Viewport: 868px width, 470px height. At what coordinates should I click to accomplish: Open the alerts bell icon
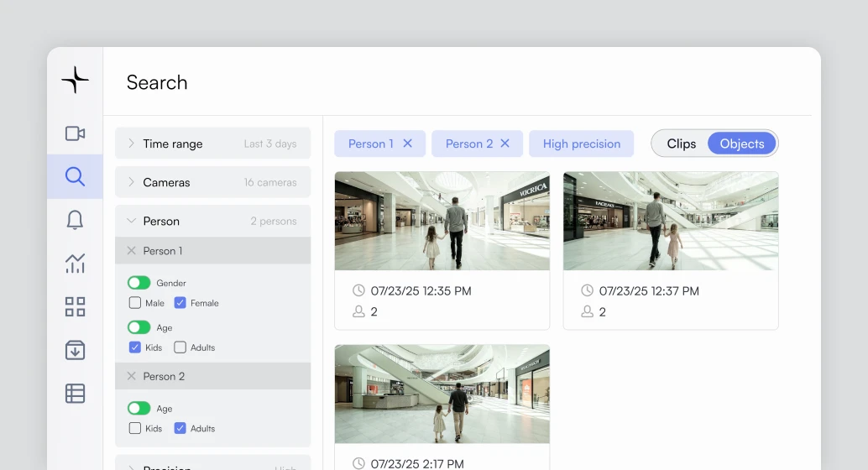(76, 220)
